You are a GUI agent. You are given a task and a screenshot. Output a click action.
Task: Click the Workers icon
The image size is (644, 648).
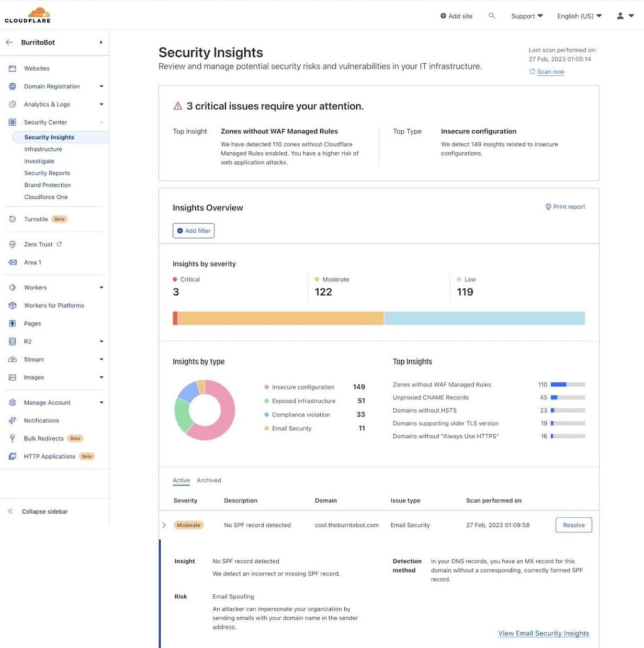[13, 288]
